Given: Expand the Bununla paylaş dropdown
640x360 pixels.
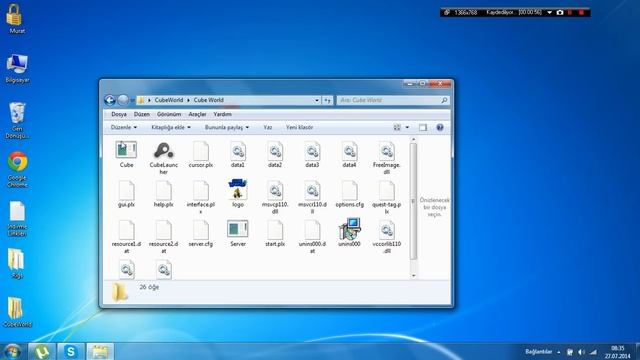Looking at the screenshot, I should (x=227, y=127).
